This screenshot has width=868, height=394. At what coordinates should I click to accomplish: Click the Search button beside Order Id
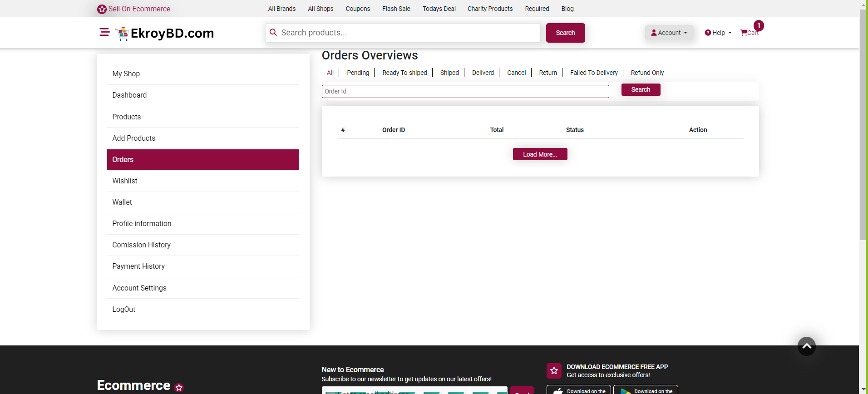[641, 90]
